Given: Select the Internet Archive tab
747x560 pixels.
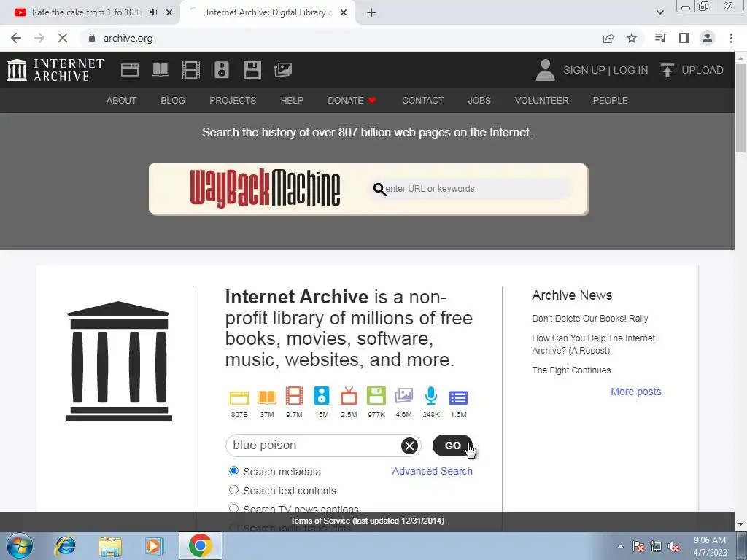Looking at the screenshot, I should coord(268,12).
